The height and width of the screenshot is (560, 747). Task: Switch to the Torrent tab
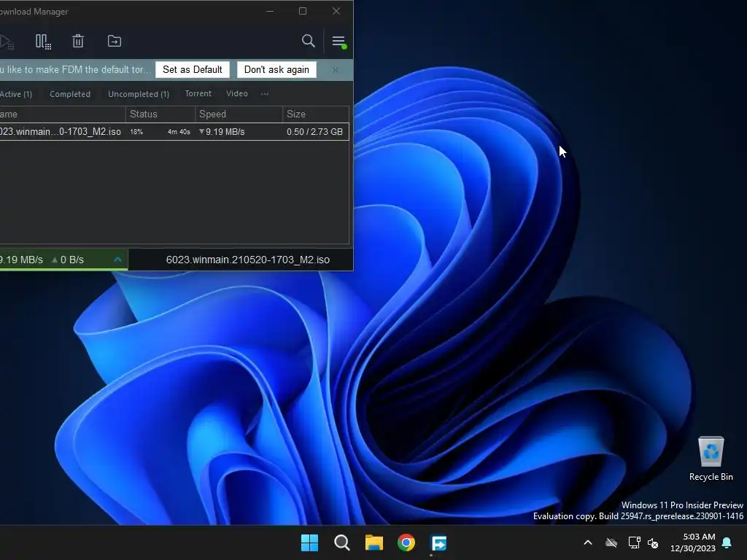coord(198,93)
